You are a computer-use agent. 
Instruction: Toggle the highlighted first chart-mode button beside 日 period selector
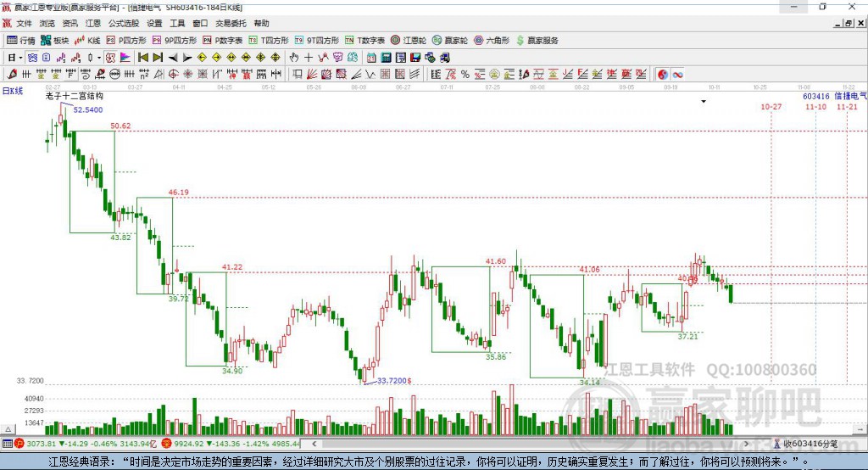[33, 58]
